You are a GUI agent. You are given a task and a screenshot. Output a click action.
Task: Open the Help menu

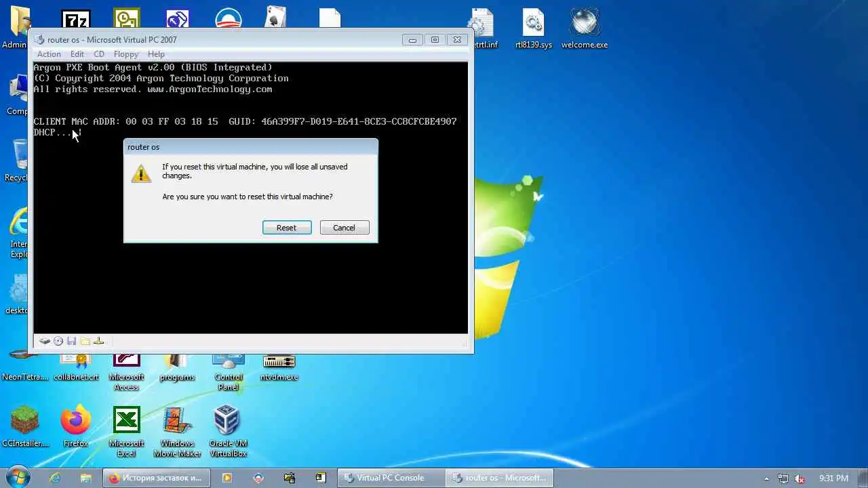click(156, 54)
